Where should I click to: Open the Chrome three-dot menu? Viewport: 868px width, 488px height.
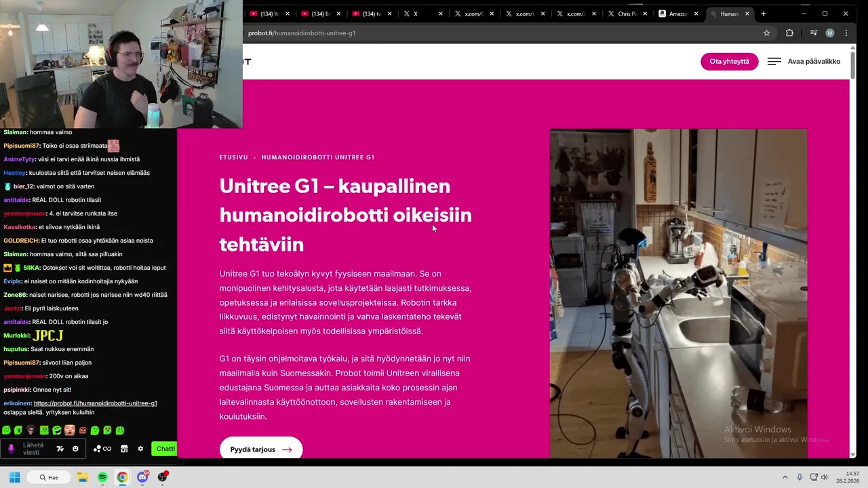tap(846, 33)
